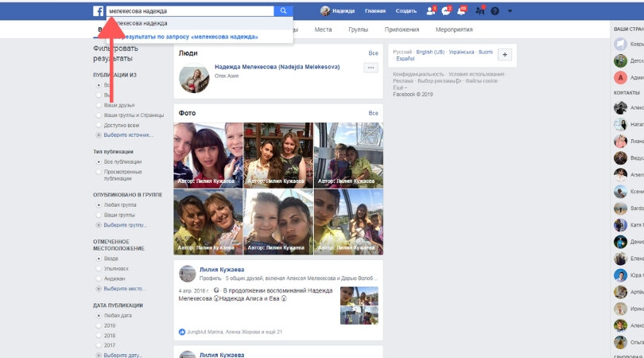Click Создать in the top bar
The image size is (644, 358).
405,11
